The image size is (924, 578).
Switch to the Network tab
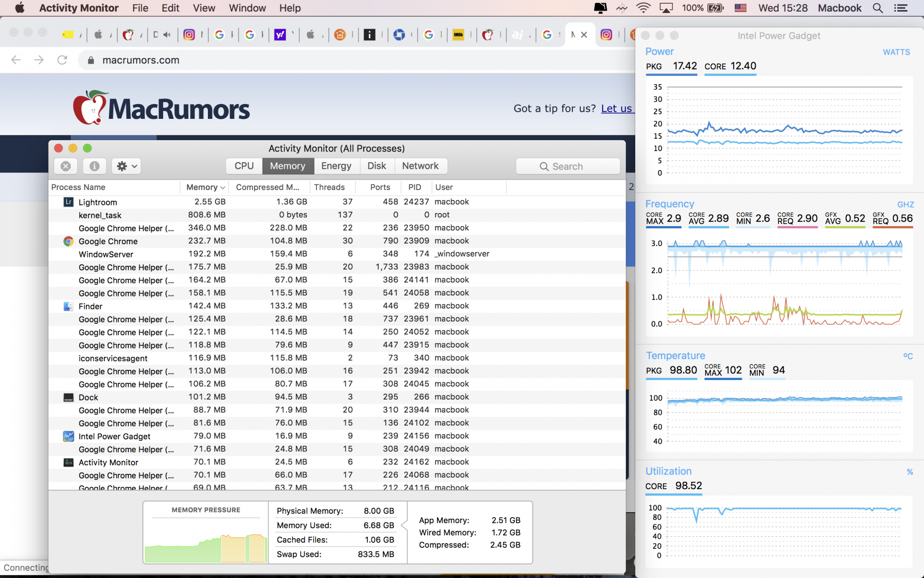[x=420, y=166]
